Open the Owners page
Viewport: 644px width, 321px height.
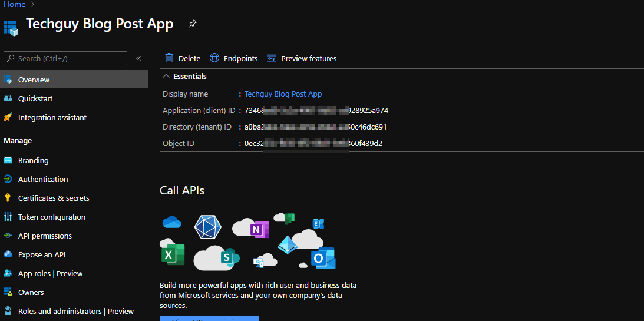tap(31, 293)
